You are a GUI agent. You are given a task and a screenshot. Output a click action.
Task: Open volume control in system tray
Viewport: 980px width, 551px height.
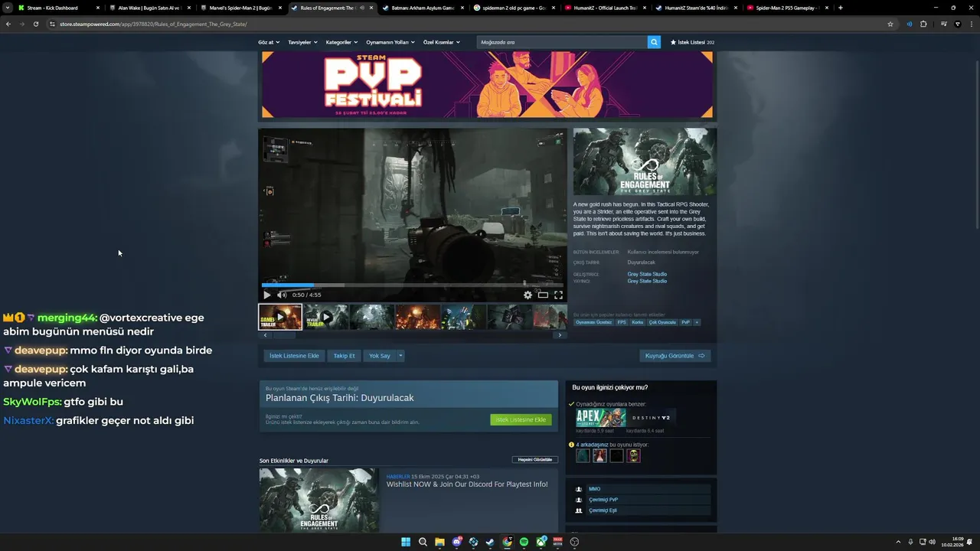click(x=932, y=542)
